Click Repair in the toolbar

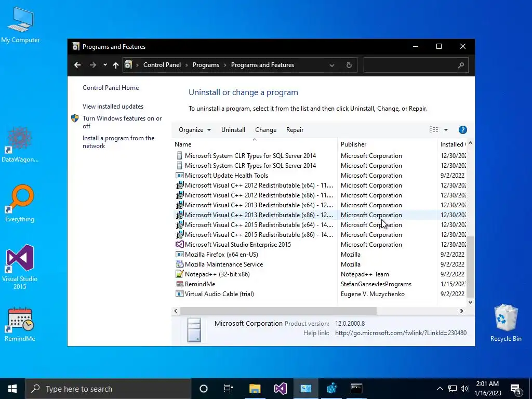pos(295,129)
